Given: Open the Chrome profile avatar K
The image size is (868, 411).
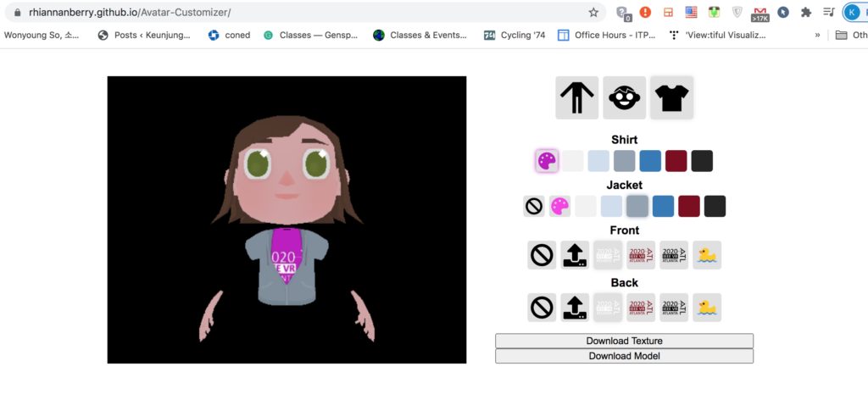Looking at the screenshot, I should [x=851, y=12].
